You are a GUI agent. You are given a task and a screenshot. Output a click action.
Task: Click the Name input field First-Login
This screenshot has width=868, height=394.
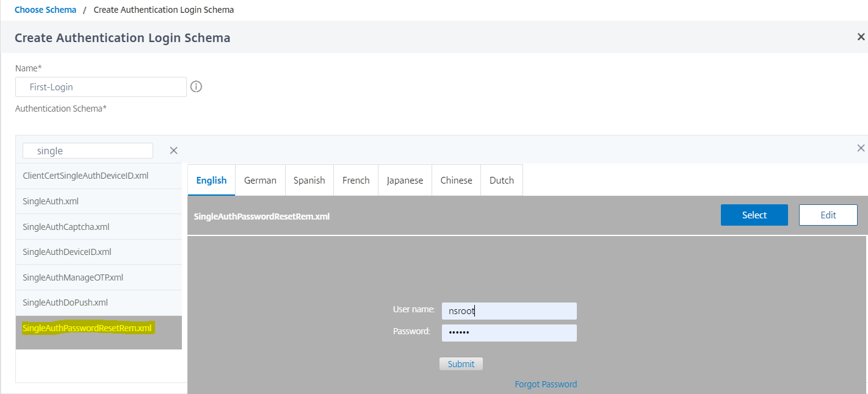pos(101,87)
